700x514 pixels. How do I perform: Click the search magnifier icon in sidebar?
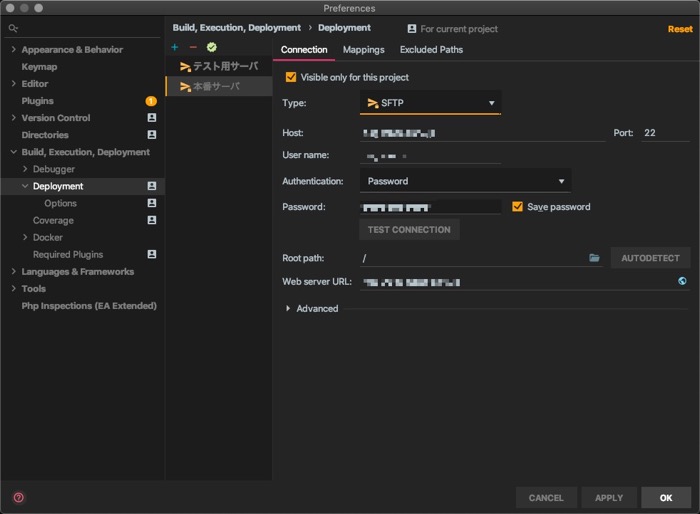tap(13, 28)
